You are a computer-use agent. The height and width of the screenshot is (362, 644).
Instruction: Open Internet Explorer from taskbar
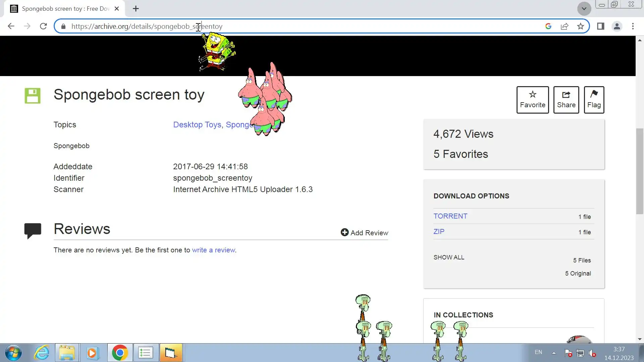tap(42, 353)
